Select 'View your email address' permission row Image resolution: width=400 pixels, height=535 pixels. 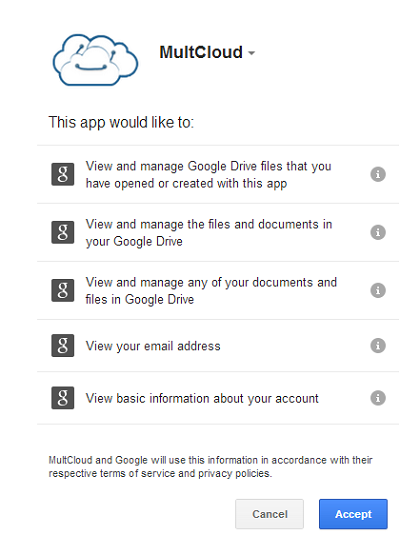pyautogui.click(x=218, y=346)
